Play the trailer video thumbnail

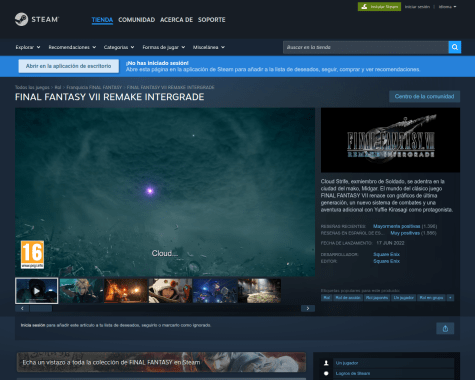(37, 291)
